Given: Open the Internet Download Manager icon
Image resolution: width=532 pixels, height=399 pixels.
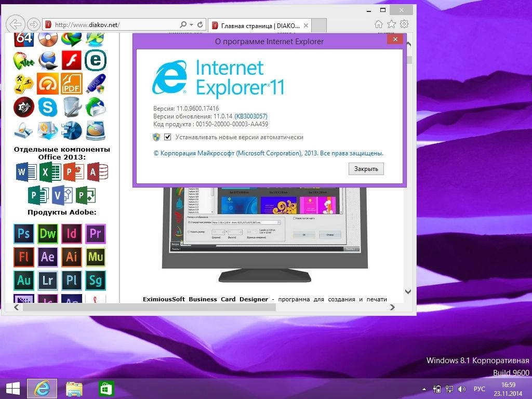Looking at the screenshot, I should pyautogui.click(x=72, y=39).
